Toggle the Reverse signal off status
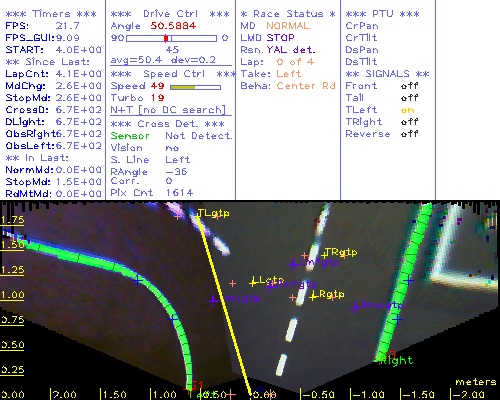Screen dimensions: 500x400 tap(409, 134)
